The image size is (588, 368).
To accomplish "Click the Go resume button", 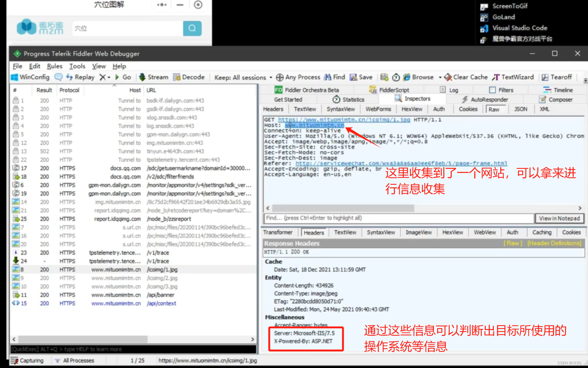I will (123, 77).
